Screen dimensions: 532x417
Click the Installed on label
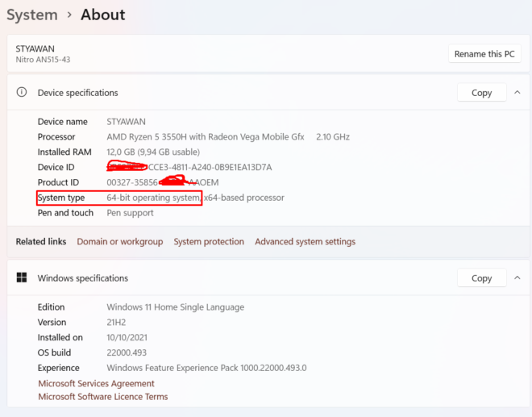coord(60,337)
